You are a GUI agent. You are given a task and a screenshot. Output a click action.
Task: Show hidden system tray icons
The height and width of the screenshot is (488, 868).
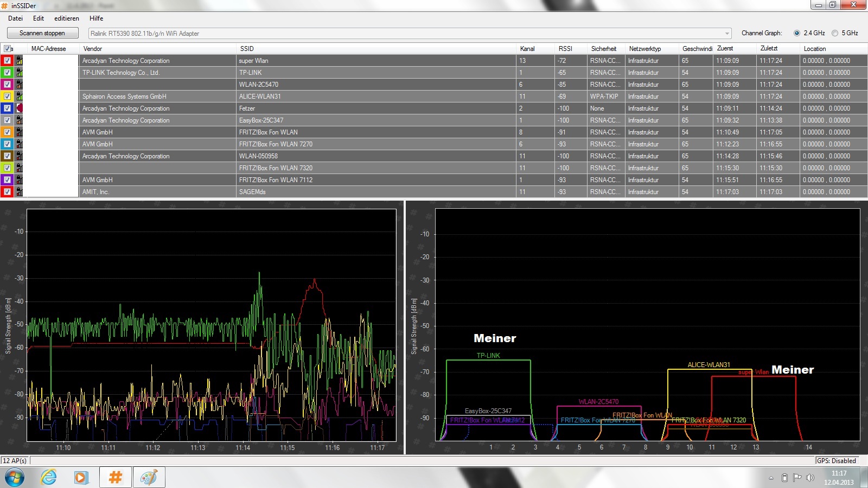[771, 478]
